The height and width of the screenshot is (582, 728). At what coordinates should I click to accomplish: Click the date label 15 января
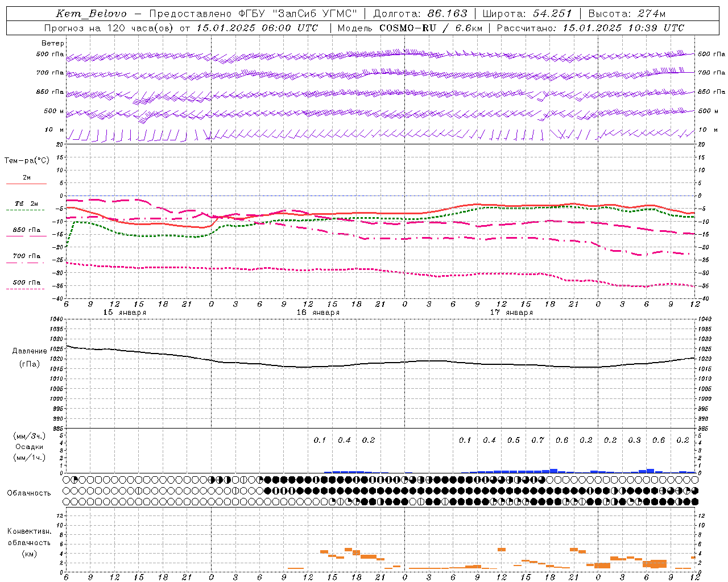point(125,313)
